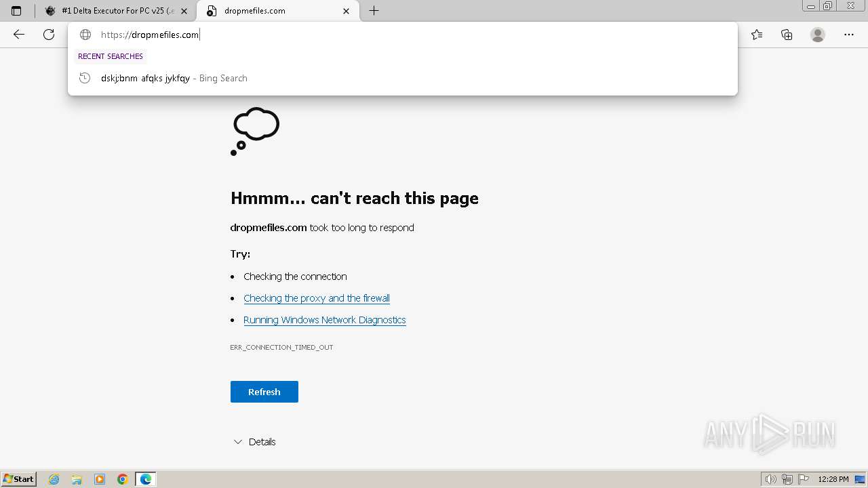Open the Action Center flag icon
This screenshot has height=488, width=868.
[x=804, y=479]
